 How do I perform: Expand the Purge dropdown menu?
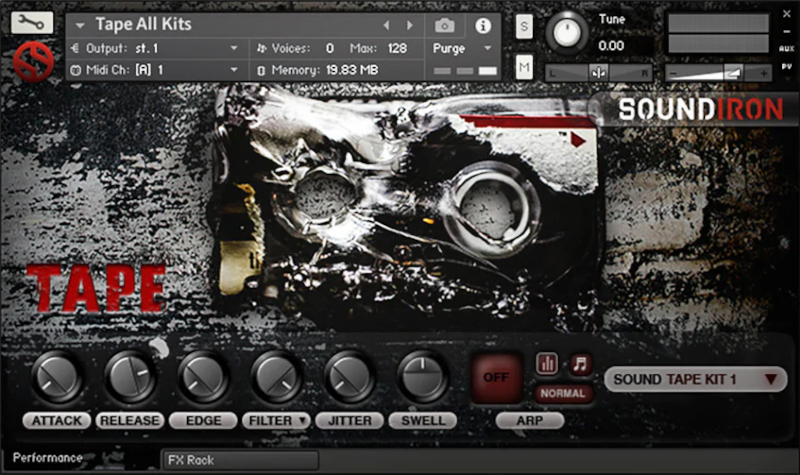tap(463, 48)
